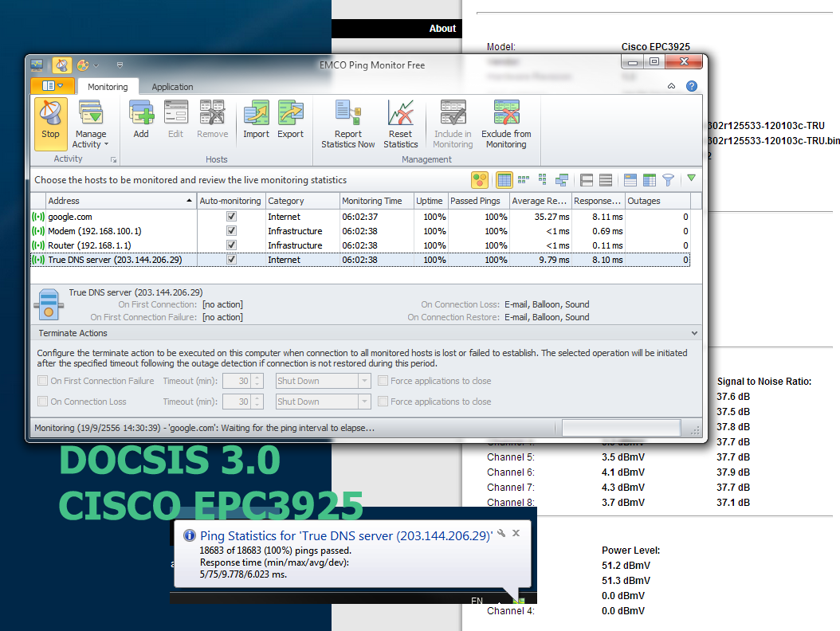This screenshot has width=840, height=631.
Task: Click the Remove host ribbon button
Action: pyautogui.click(x=212, y=120)
